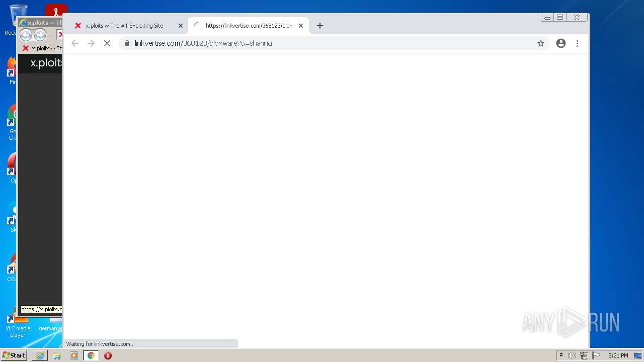Open the Windows Start menu

coord(14,355)
